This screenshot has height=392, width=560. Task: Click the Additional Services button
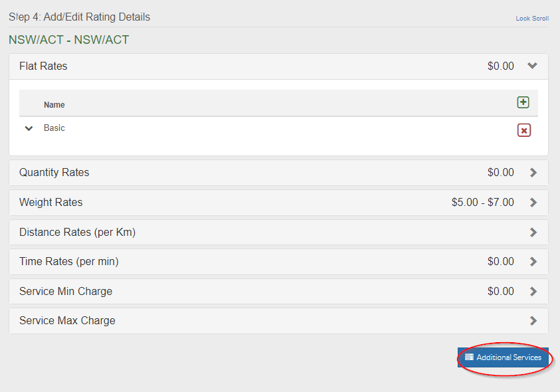503,357
